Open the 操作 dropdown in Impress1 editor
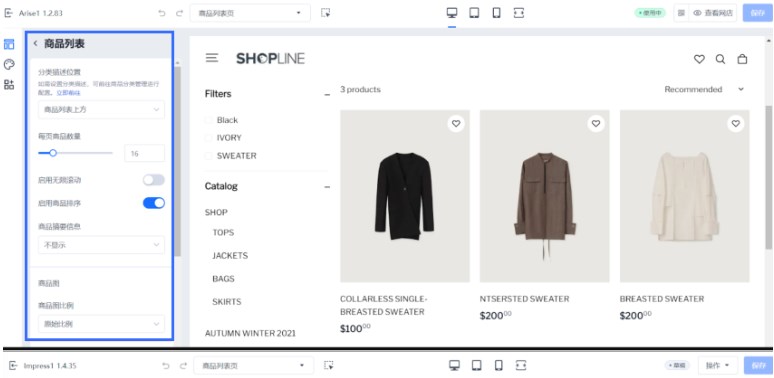This screenshot has width=774, height=378. tap(718, 366)
